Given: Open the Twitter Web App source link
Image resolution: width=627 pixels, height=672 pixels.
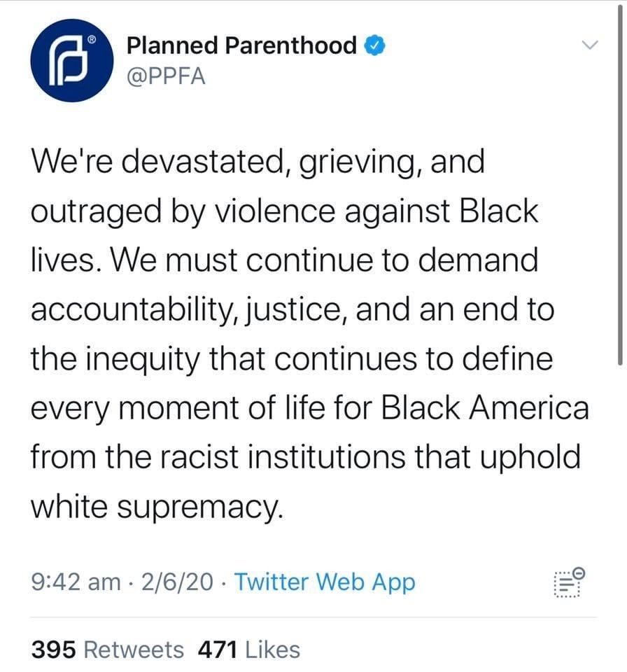Looking at the screenshot, I should [x=324, y=582].
